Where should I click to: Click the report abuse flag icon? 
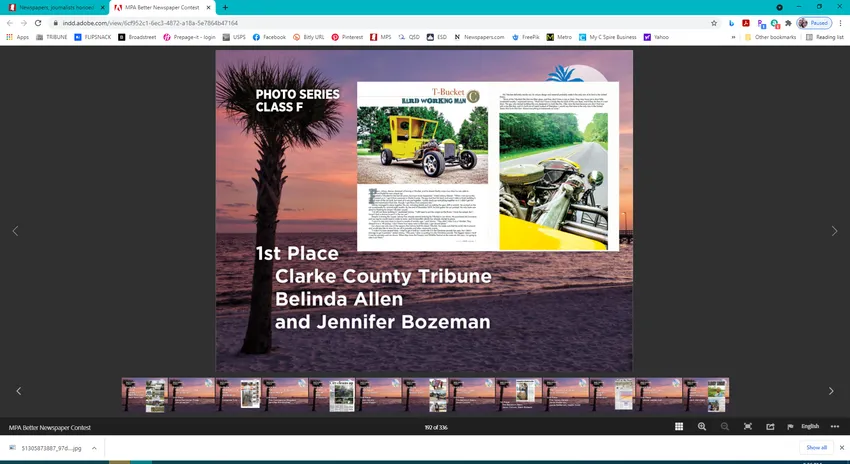pos(789,427)
